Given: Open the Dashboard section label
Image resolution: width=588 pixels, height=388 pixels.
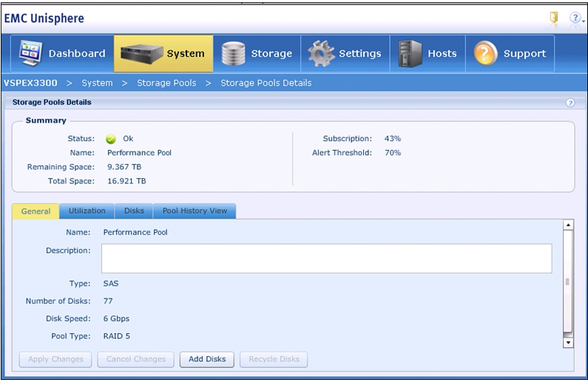Looking at the screenshot, I should click(x=77, y=54).
